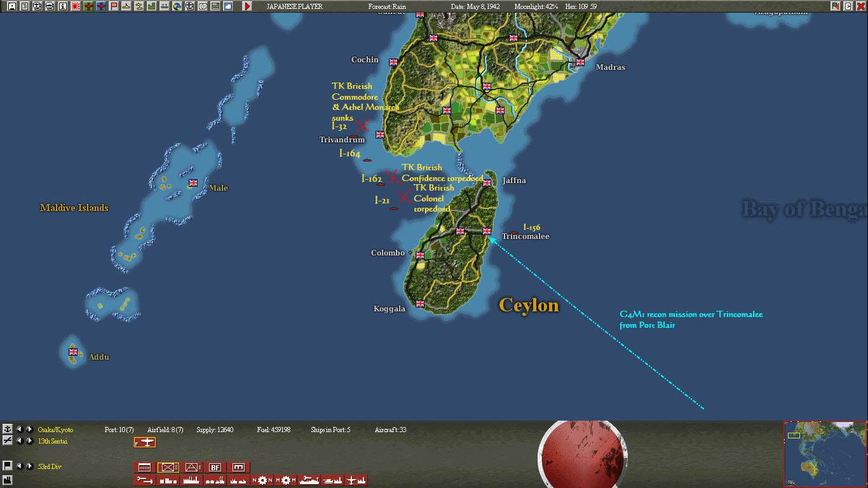Click the I-164 submarine label
This screenshot has height=488, width=868.
coord(349,154)
